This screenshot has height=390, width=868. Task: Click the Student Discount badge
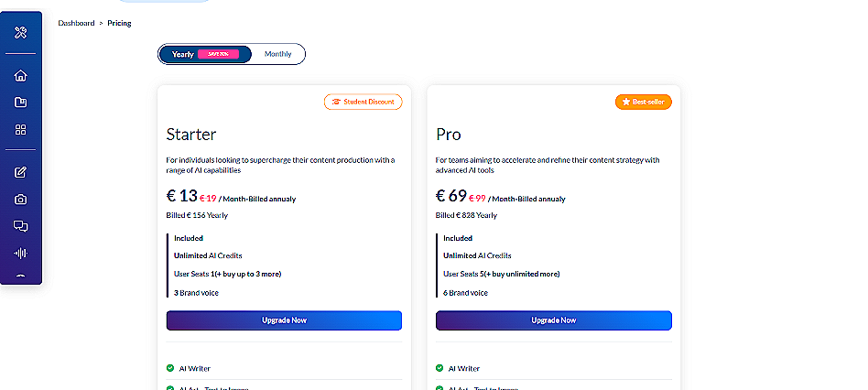point(363,102)
